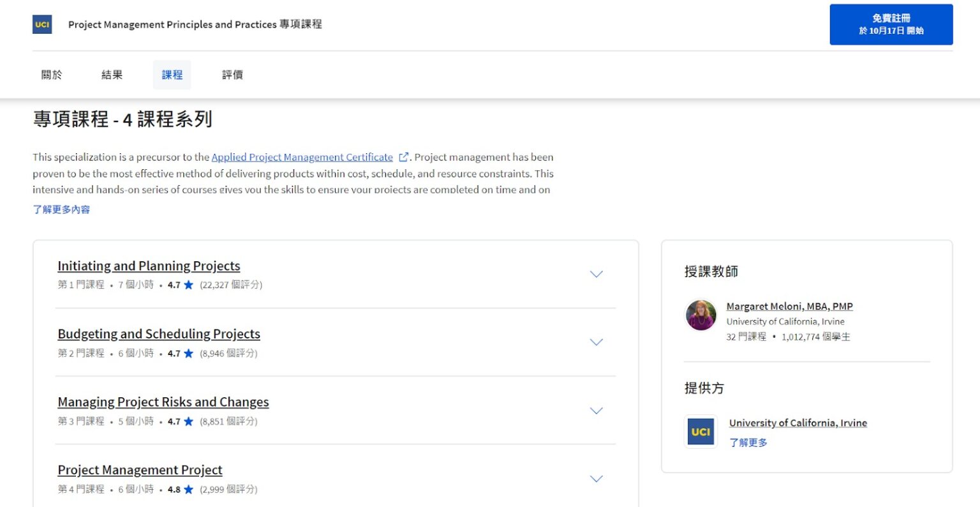Image resolution: width=980 pixels, height=507 pixels.
Task: Click Margaret Meloni's profile photo
Action: click(701, 315)
